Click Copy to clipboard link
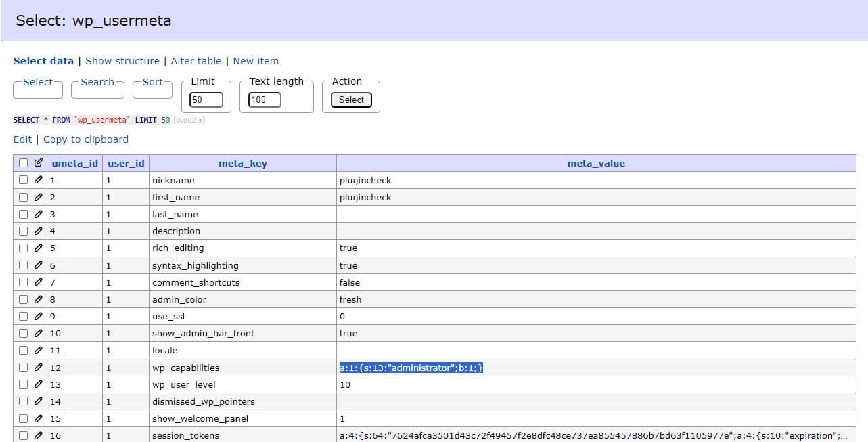 click(86, 139)
